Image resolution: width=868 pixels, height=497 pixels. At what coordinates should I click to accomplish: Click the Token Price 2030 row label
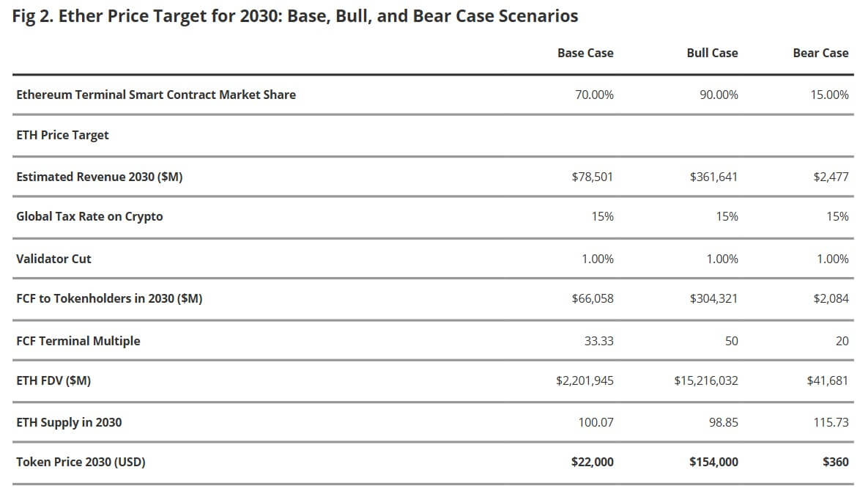coord(81,462)
